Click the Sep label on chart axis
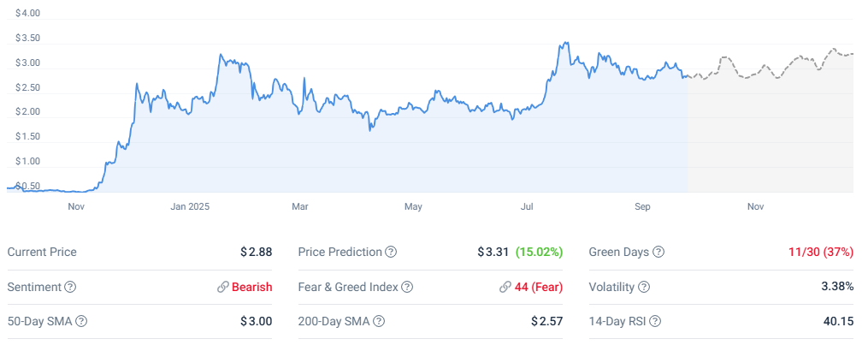Viewport: 868px width, 345px height. click(643, 206)
